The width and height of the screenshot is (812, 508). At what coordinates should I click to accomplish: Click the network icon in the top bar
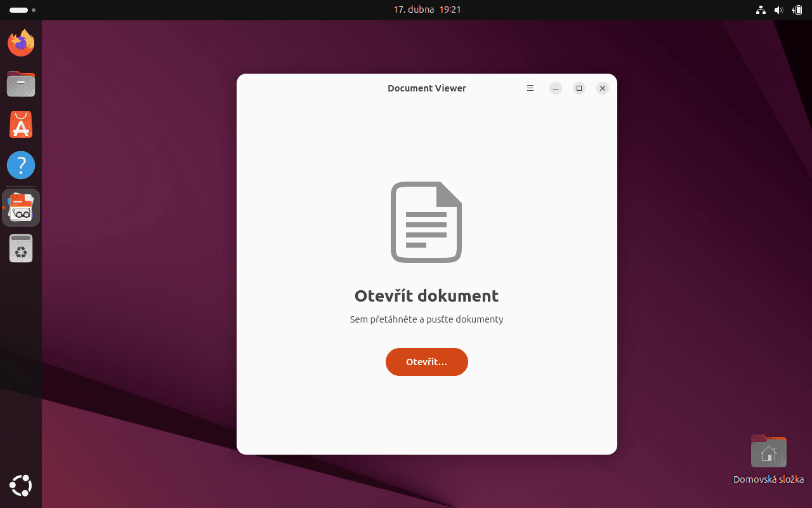761,10
